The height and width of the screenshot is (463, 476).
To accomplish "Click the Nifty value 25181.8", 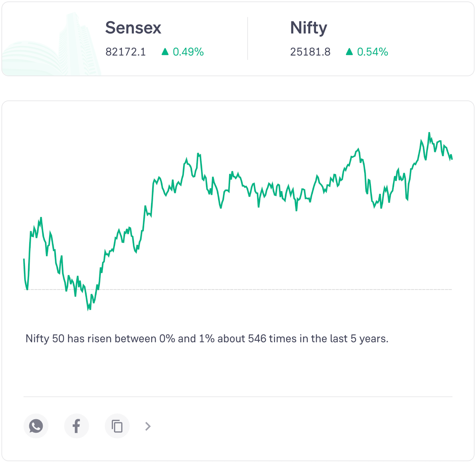I will pyautogui.click(x=310, y=52).
